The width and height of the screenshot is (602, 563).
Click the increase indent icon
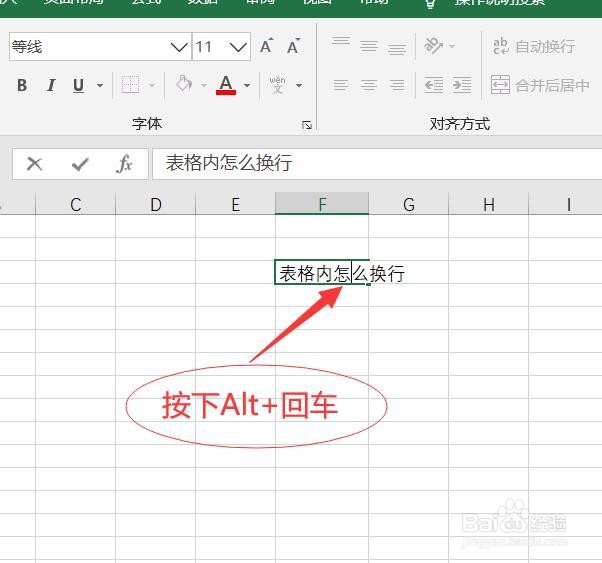(462, 84)
